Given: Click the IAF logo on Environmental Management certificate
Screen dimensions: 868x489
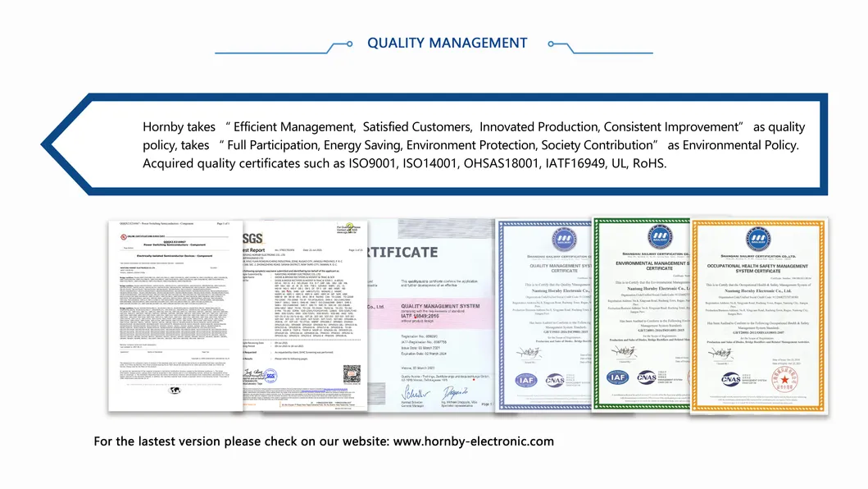Looking at the screenshot, I should pyautogui.click(x=616, y=377).
